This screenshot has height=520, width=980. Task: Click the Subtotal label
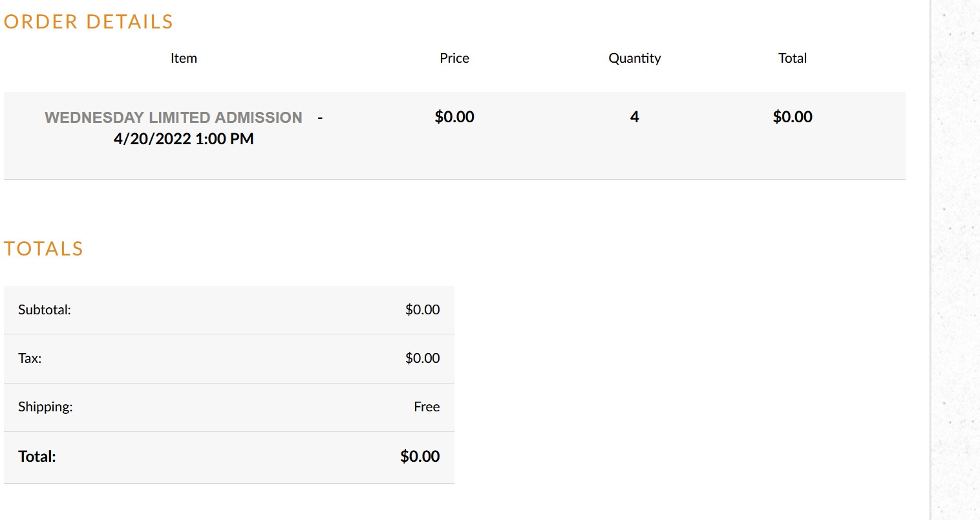(x=45, y=310)
